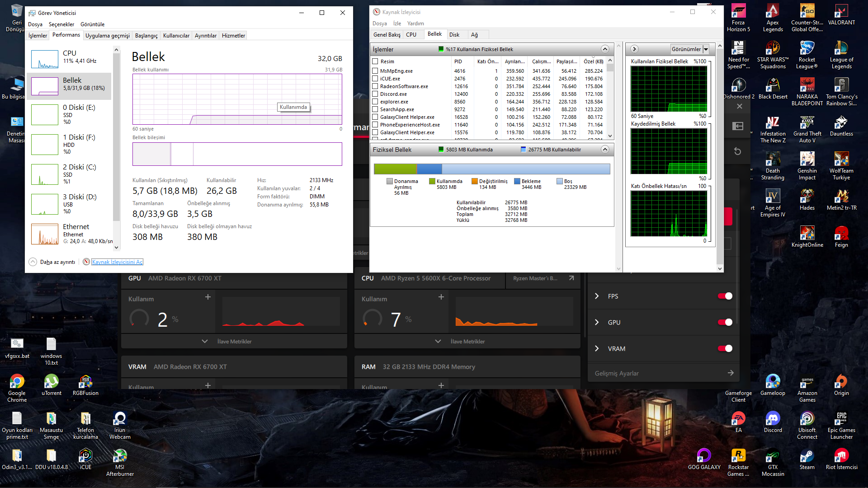Viewport: 868px width, 488px height.
Task: Select RadeonSoftware.exe checkbox in process list
Action: click(x=375, y=86)
